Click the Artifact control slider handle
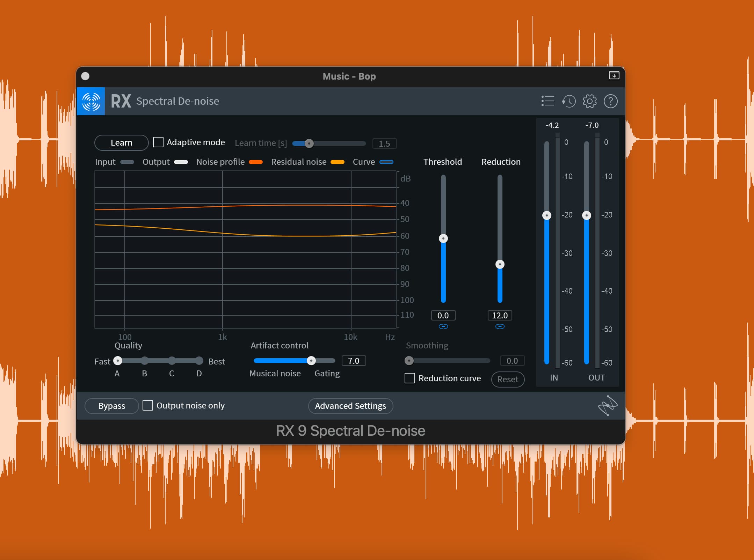The width and height of the screenshot is (754, 560). [311, 361]
